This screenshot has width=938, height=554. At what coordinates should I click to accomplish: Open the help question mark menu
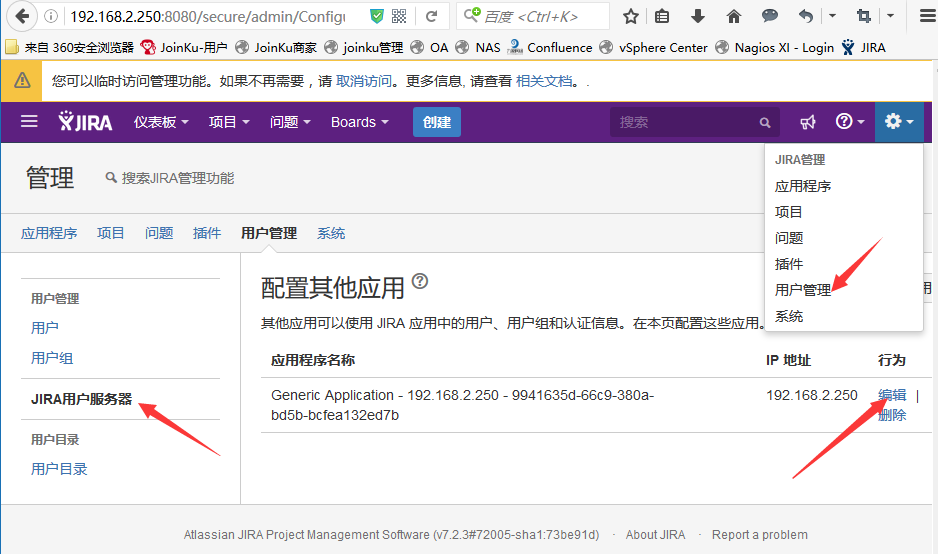point(849,121)
